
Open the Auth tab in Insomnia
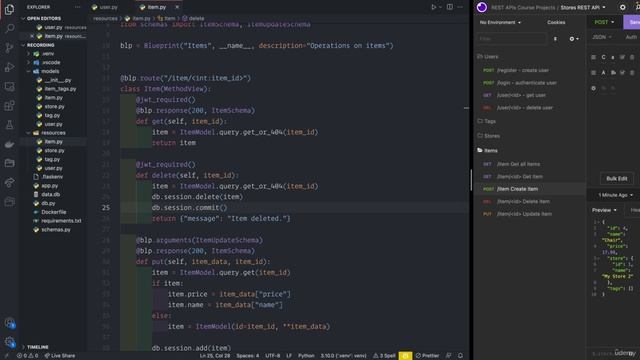point(631,37)
